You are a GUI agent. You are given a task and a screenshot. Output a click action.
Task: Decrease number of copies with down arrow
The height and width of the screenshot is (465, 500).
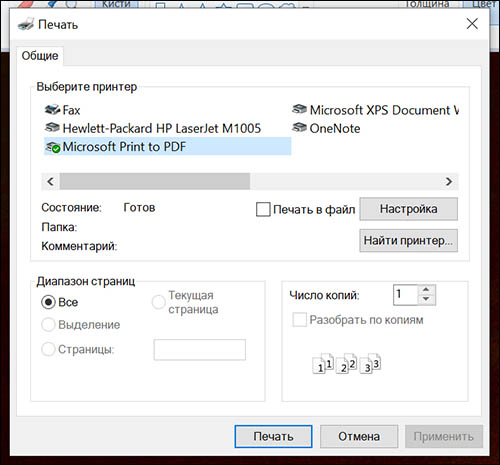426,299
